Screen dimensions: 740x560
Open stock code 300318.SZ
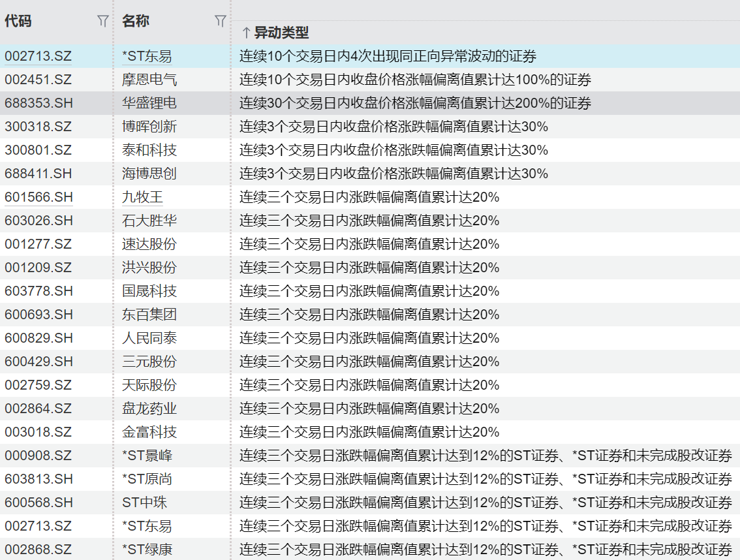pos(38,127)
